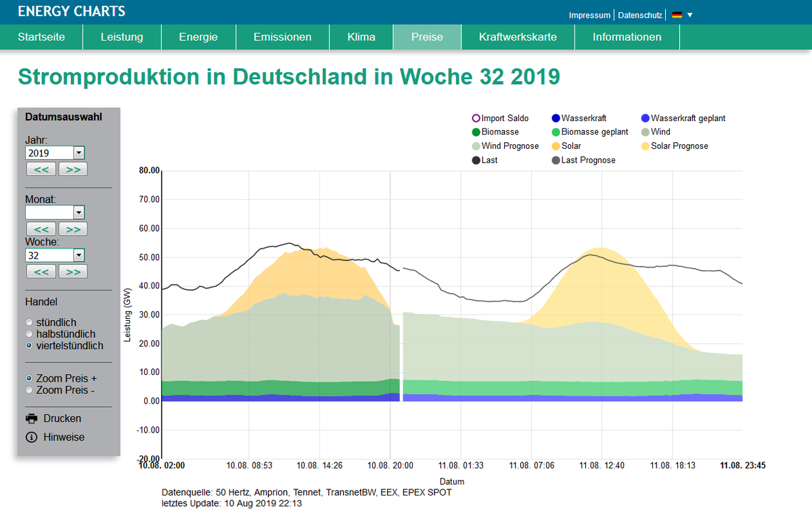Select Zoom Preis + option
Viewport: 812px width, 509px height.
coord(28,378)
